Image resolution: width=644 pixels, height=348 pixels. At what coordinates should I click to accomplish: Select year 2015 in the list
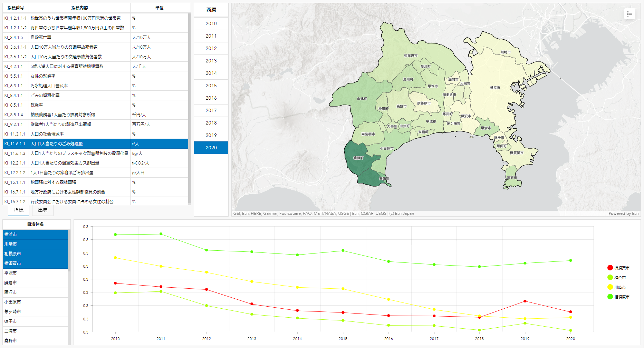[x=211, y=86]
